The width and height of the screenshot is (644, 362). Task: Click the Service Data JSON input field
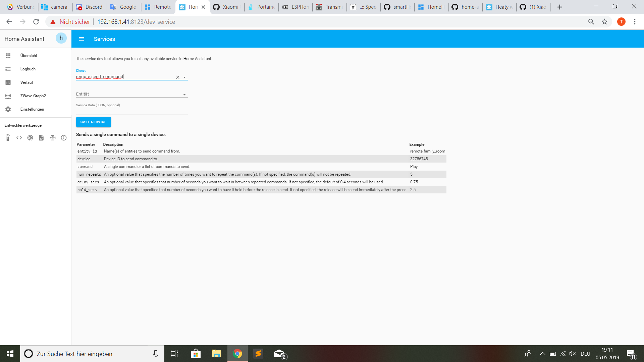point(131,112)
